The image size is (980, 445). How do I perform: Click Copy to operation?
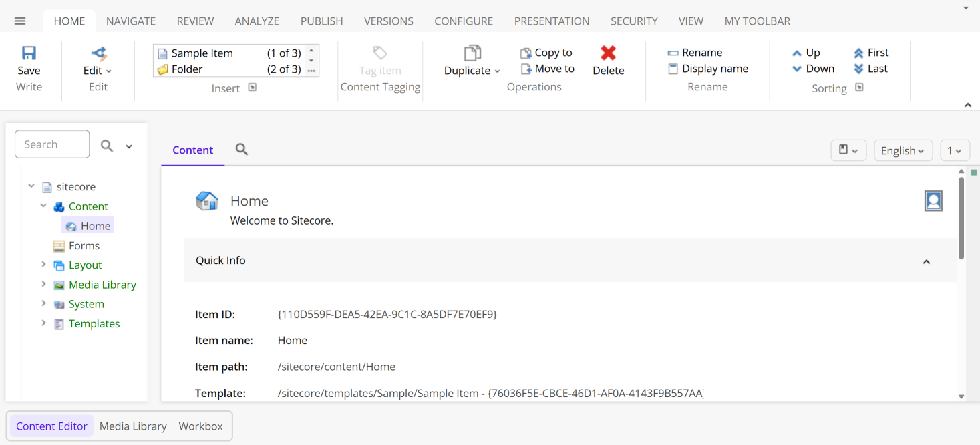[x=546, y=53]
